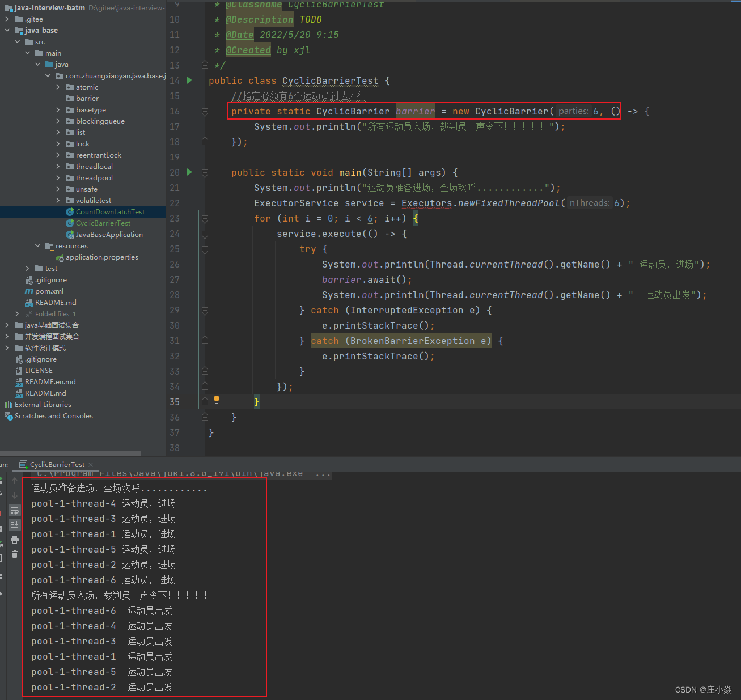Expand the blockingqueue package

pyautogui.click(x=58, y=121)
